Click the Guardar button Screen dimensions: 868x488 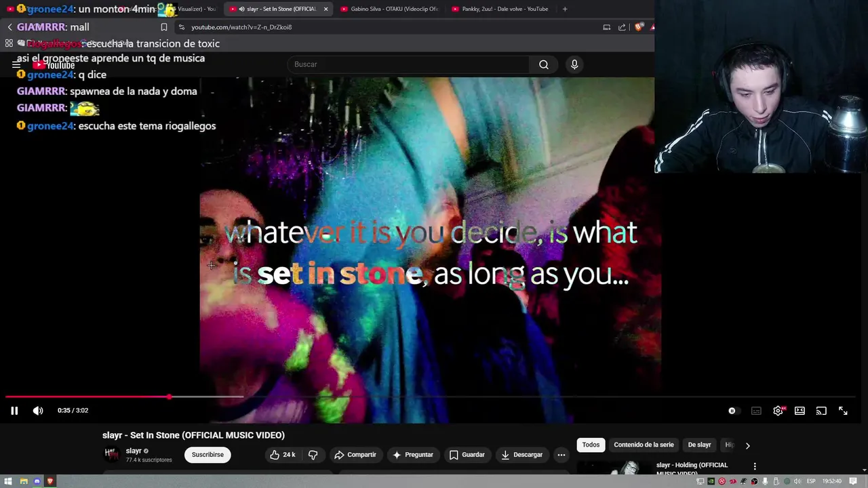(467, 455)
